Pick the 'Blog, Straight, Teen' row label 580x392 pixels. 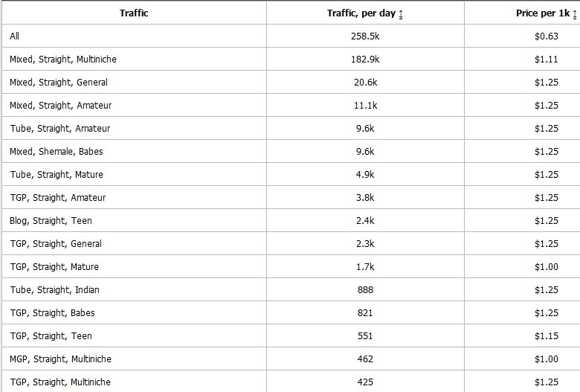pos(51,221)
